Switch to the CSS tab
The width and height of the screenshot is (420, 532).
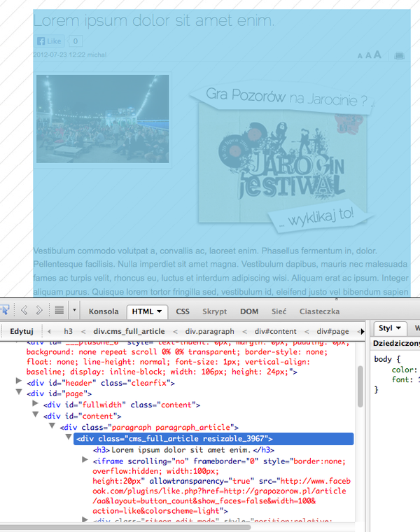click(x=183, y=311)
